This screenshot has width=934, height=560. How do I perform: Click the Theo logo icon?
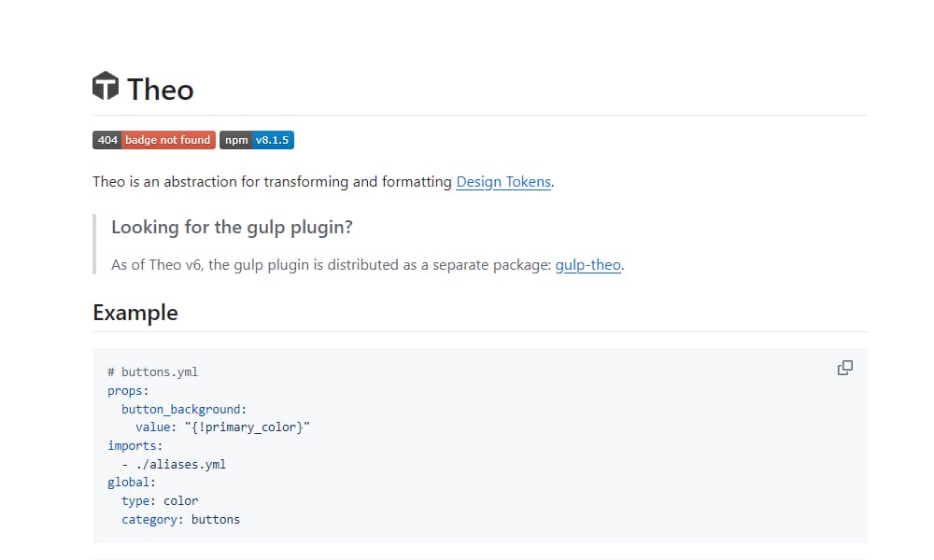pyautogui.click(x=106, y=87)
